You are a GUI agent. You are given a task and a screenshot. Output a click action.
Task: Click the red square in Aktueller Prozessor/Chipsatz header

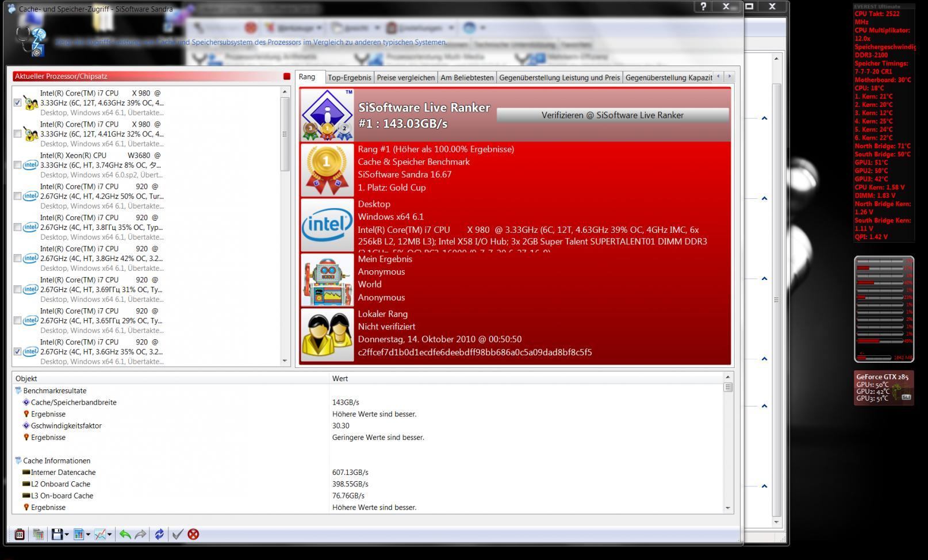[x=287, y=76]
